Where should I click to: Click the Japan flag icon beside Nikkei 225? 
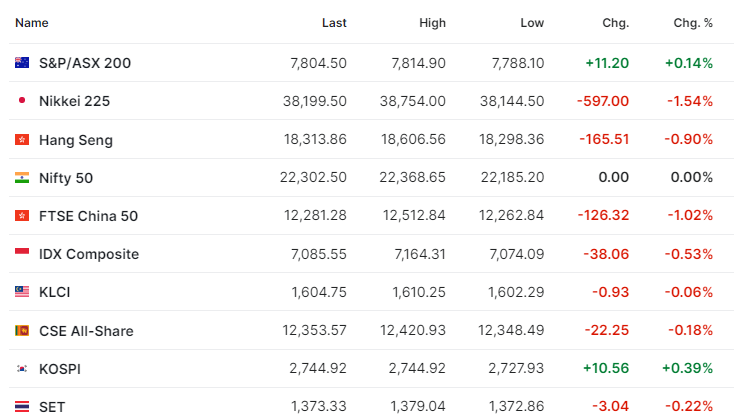tap(22, 100)
